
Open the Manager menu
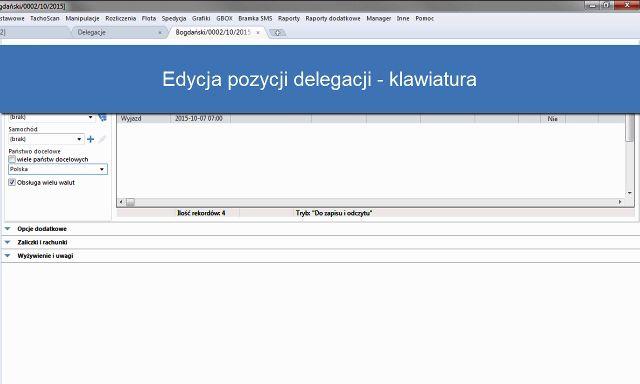point(379,18)
